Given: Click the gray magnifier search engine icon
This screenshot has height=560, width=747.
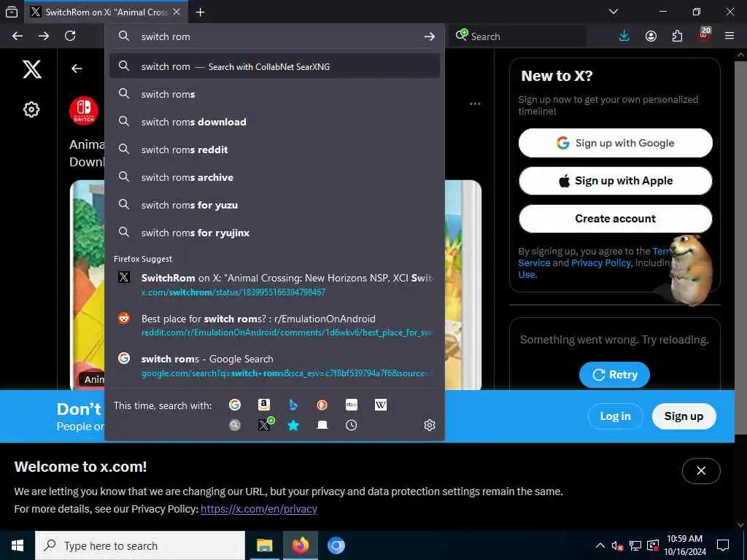Looking at the screenshot, I should coord(235,425).
